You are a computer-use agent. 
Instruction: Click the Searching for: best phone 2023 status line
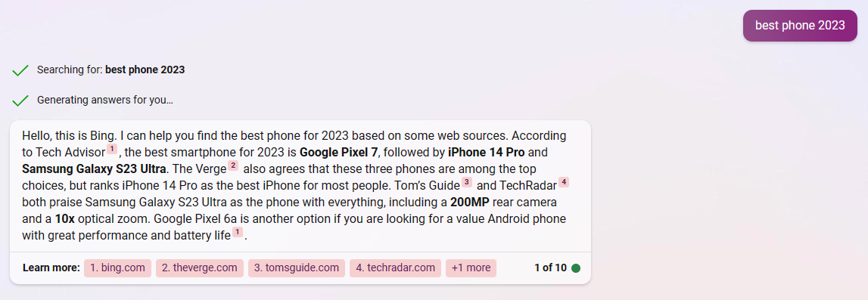point(110,70)
